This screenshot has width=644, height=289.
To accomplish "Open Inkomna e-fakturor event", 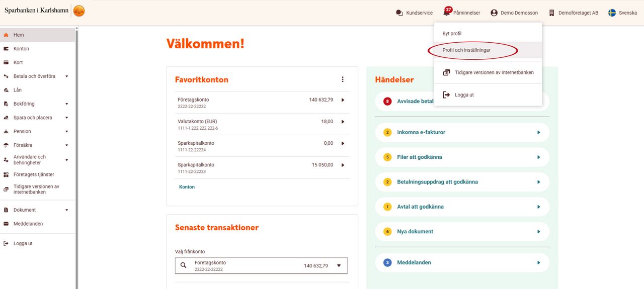I will [462, 132].
